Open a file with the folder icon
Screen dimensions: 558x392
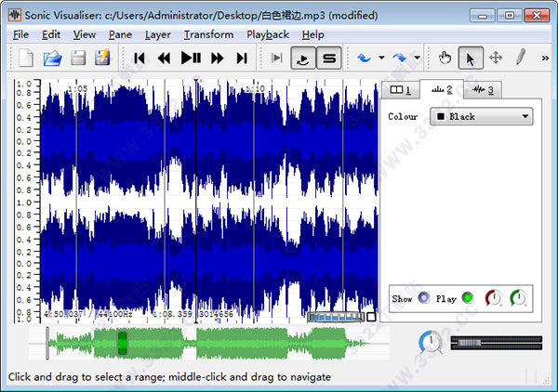pos(53,58)
